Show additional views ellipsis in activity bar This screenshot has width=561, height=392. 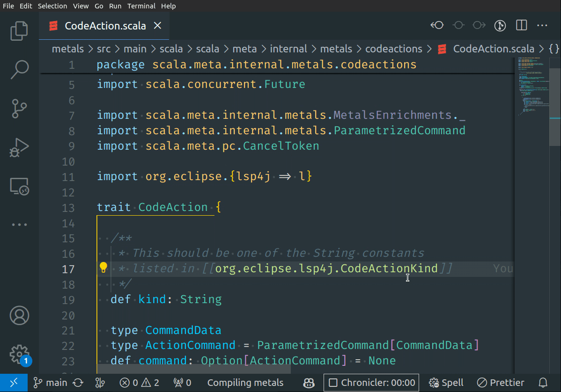(19, 225)
